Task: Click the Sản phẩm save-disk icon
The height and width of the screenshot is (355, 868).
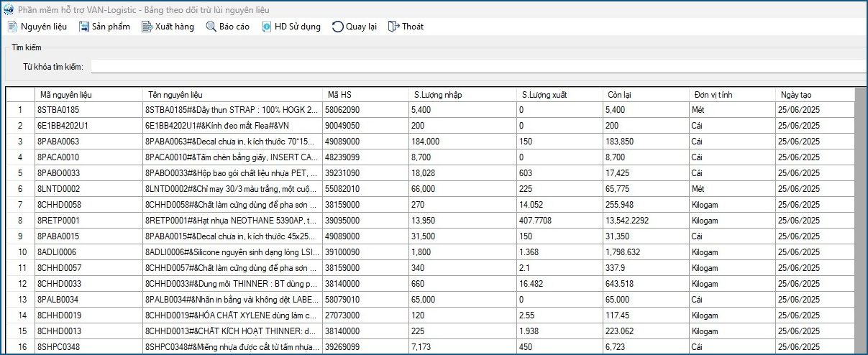Action: click(x=83, y=27)
